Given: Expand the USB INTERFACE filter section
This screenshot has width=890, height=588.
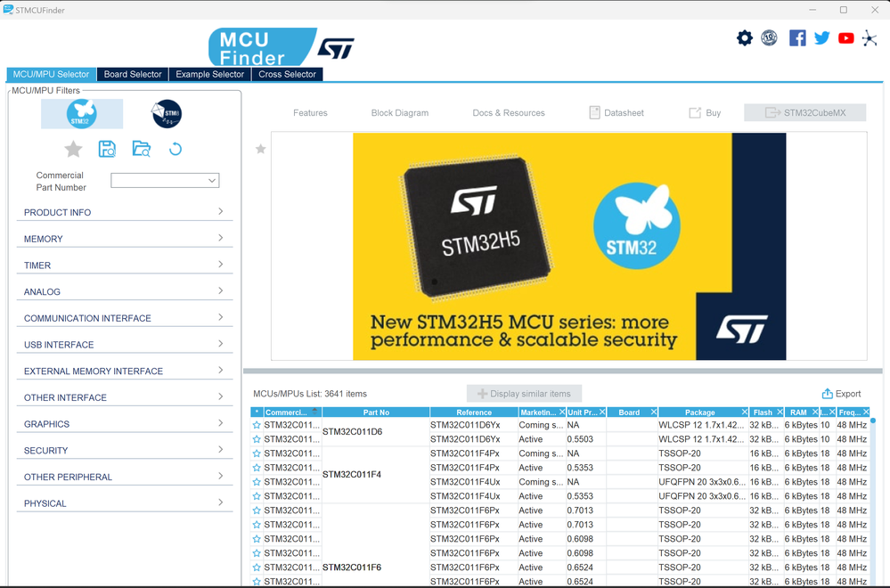Looking at the screenshot, I should tap(125, 345).
